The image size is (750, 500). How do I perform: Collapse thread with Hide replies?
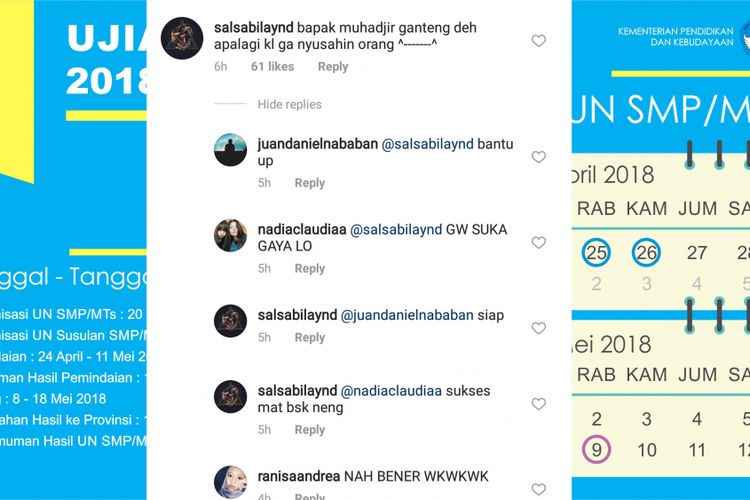(289, 104)
